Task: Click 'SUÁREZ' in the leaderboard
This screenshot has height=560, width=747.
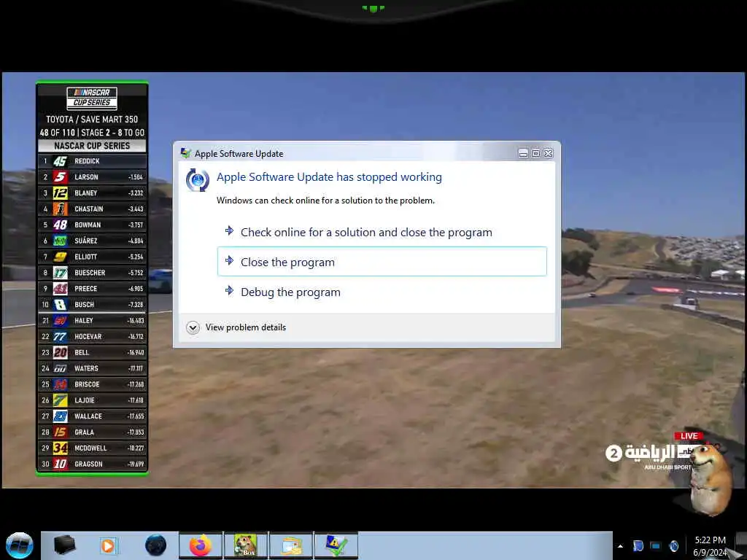Action: 86,241
